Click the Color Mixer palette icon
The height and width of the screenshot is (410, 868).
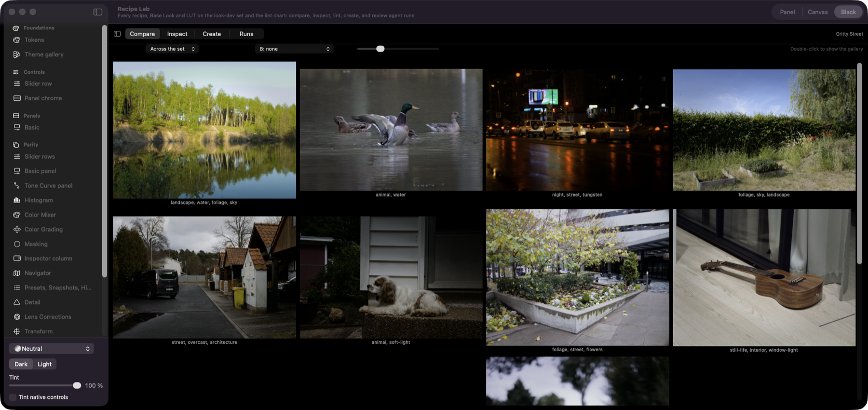pos(17,215)
